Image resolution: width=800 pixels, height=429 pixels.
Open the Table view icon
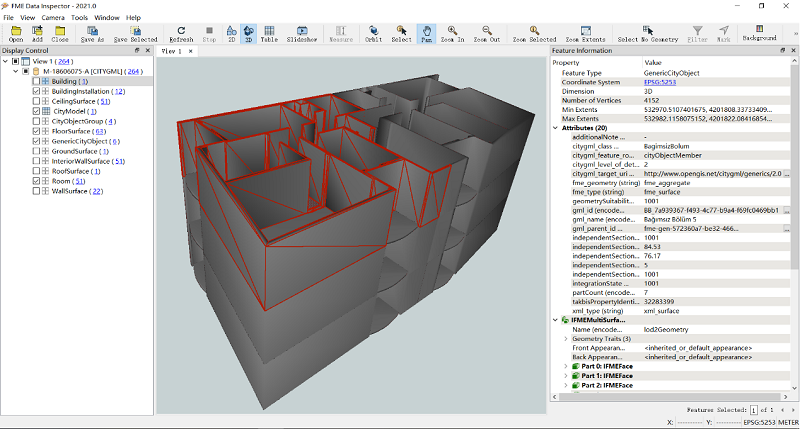(269, 34)
